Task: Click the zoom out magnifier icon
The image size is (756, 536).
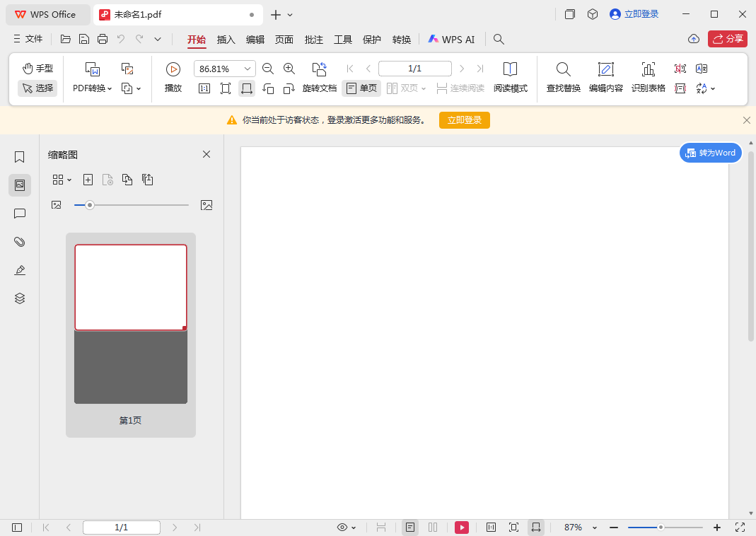Action: point(268,69)
